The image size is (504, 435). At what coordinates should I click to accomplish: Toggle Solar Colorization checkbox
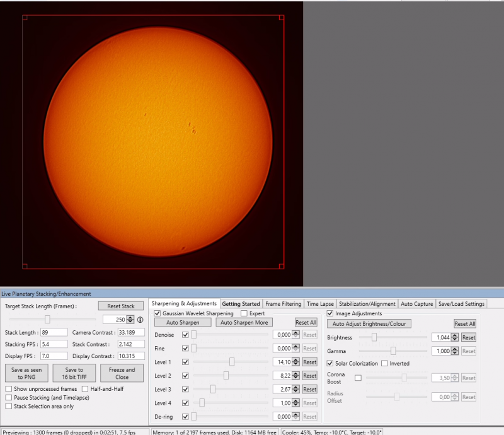pos(330,363)
